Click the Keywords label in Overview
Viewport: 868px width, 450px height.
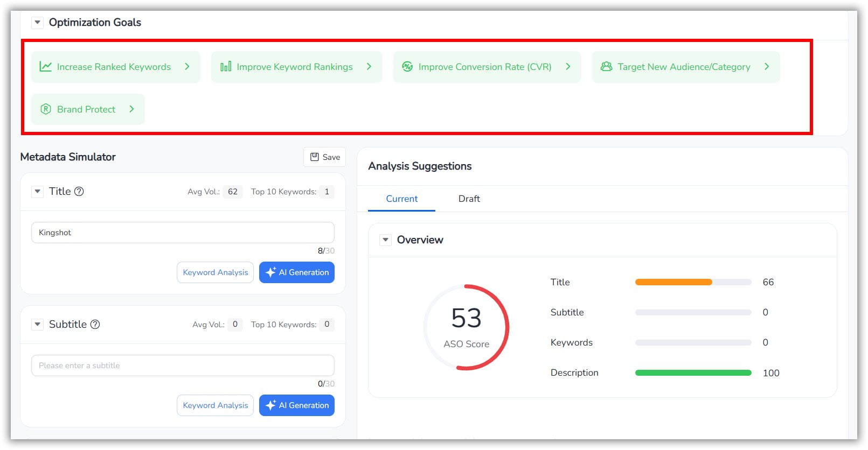coord(572,342)
